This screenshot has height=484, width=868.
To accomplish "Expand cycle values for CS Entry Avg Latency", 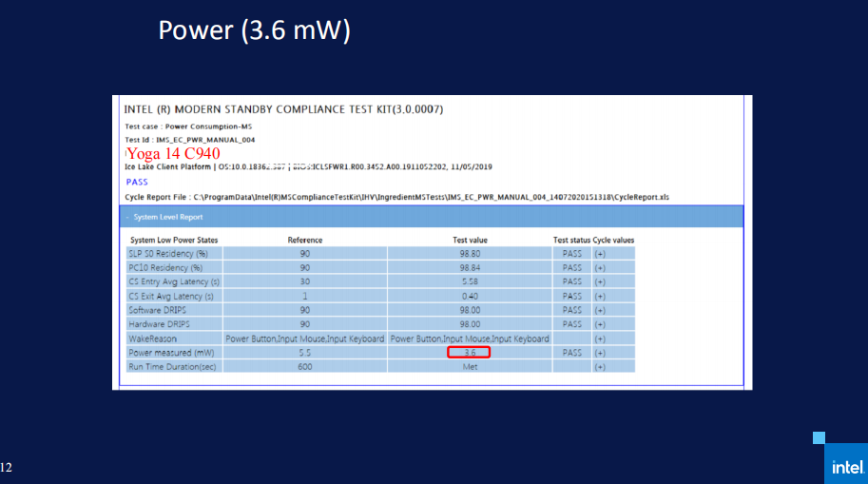I will click(x=600, y=281).
